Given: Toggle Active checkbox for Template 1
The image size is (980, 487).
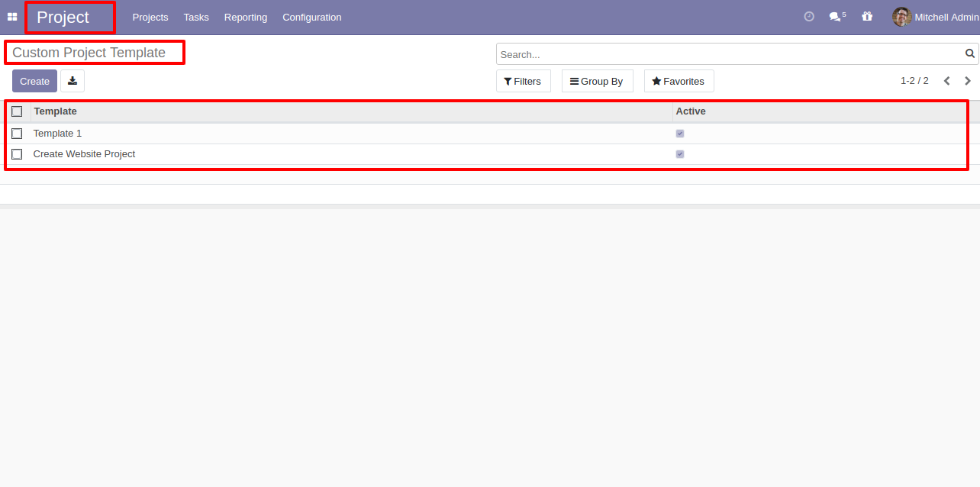Looking at the screenshot, I should tap(680, 134).
